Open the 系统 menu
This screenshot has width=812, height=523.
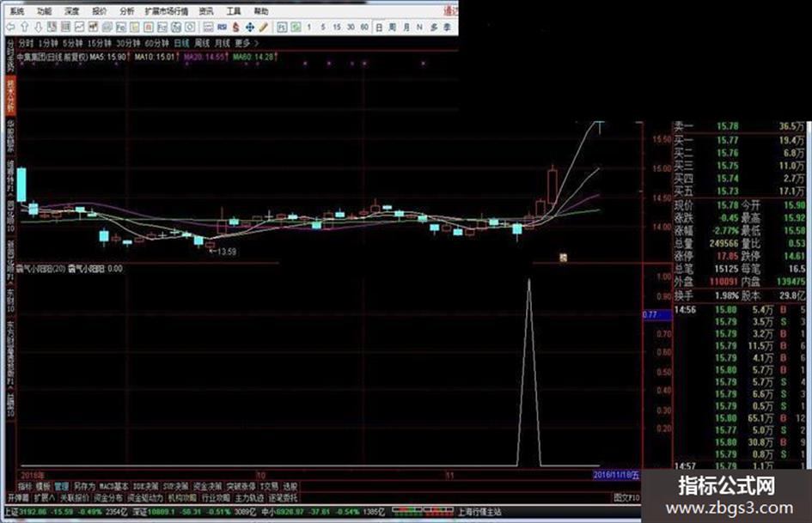pos(17,11)
